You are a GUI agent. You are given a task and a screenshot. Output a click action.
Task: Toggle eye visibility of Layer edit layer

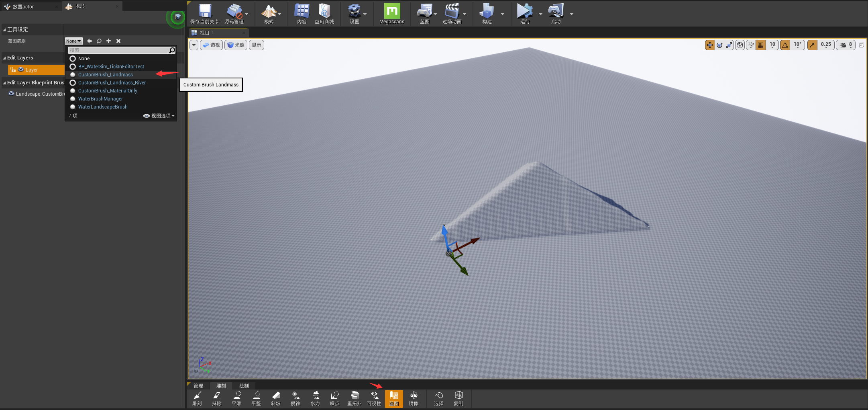coord(21,70)
